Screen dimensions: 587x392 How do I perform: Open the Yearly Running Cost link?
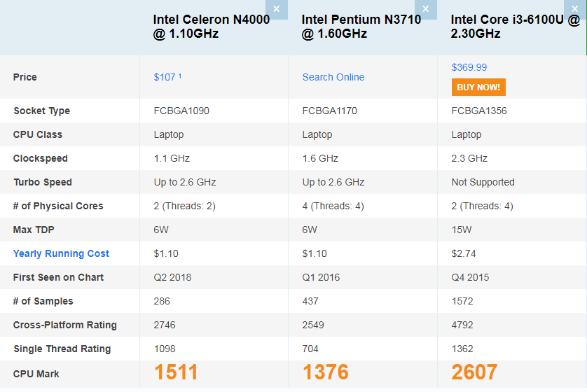point(62,253)
